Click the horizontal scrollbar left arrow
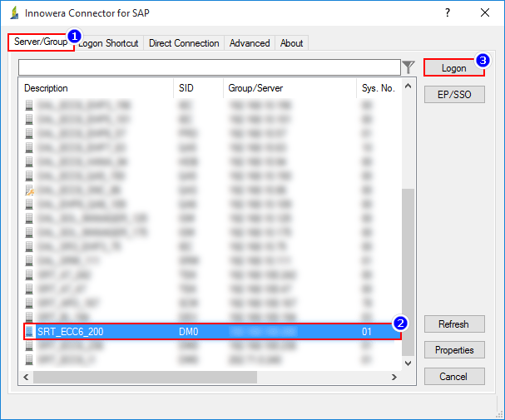This screenshot has width=505, height=420. point(26,377)
